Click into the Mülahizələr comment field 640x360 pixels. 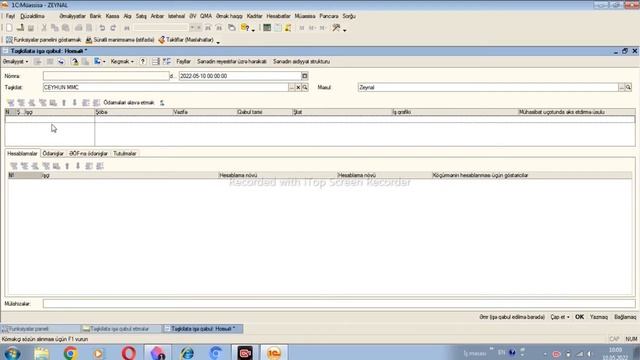click(x=339, y=304)
